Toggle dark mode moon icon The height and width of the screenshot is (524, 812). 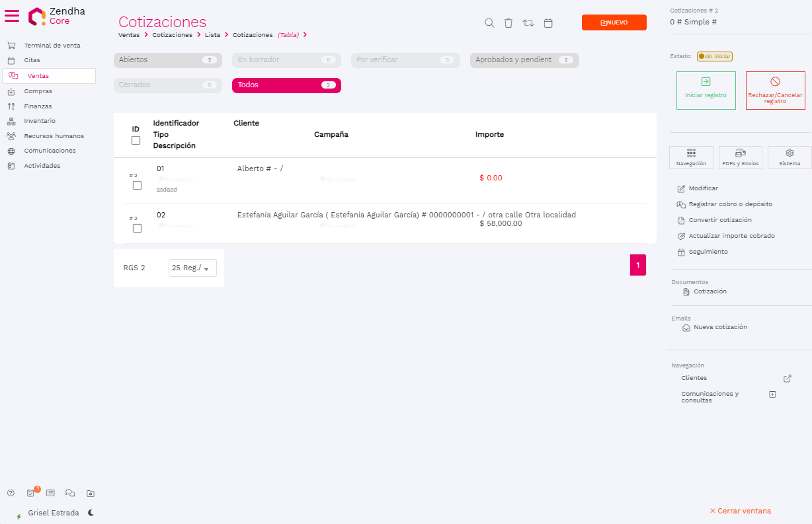tap(91, 513)
